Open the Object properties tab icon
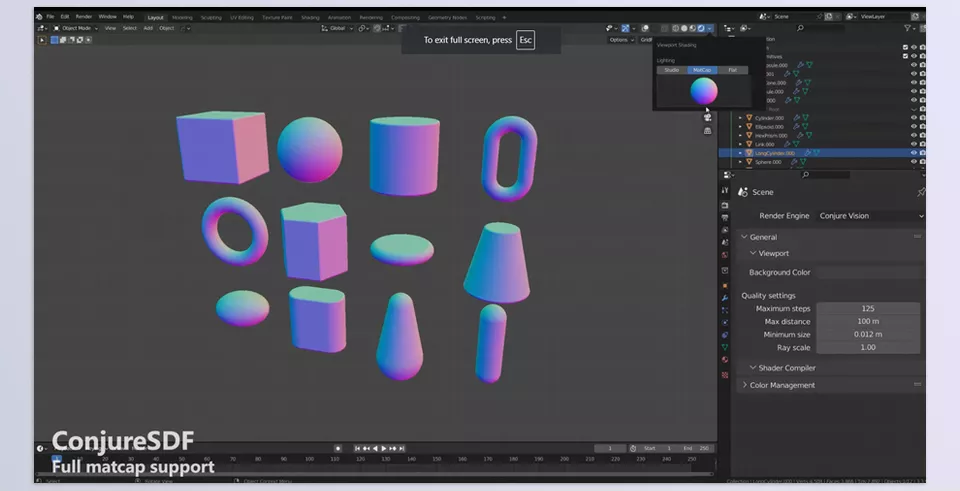This screenshot has height=491, width=960. tap(725, 285)
